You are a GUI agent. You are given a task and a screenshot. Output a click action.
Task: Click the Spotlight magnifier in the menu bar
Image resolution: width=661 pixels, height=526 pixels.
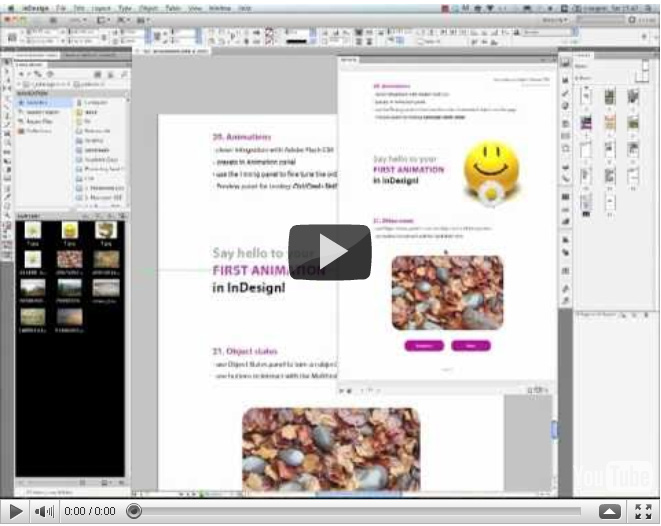[651, 7]
